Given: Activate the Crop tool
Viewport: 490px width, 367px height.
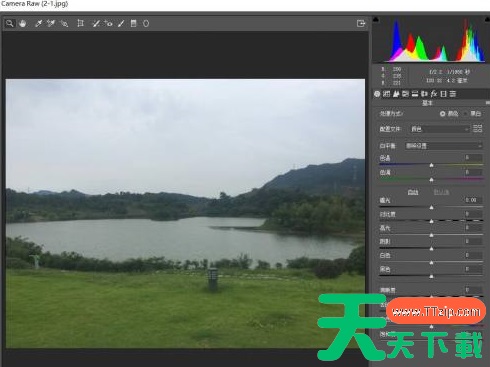Looking at the screenshot, I should [80, 23].
